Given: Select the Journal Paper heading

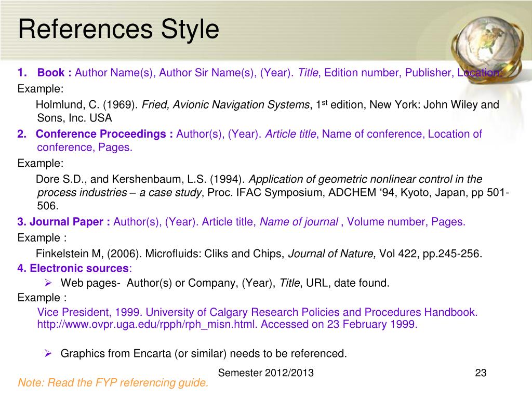Looking at the screenshot, I should 70,221.
